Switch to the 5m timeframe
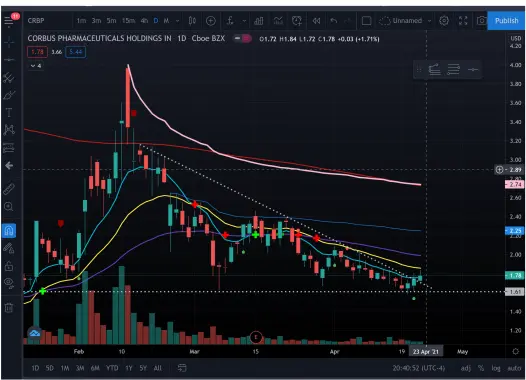 click(x=111, y=21)
